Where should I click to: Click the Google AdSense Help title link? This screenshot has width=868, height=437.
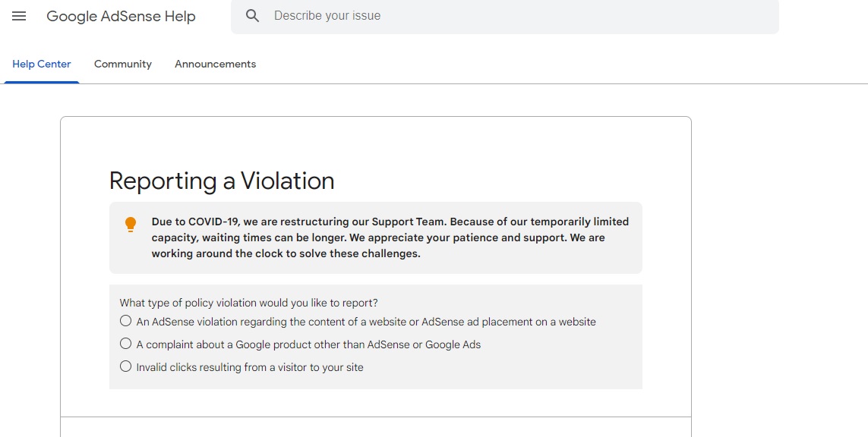[121, 16]
